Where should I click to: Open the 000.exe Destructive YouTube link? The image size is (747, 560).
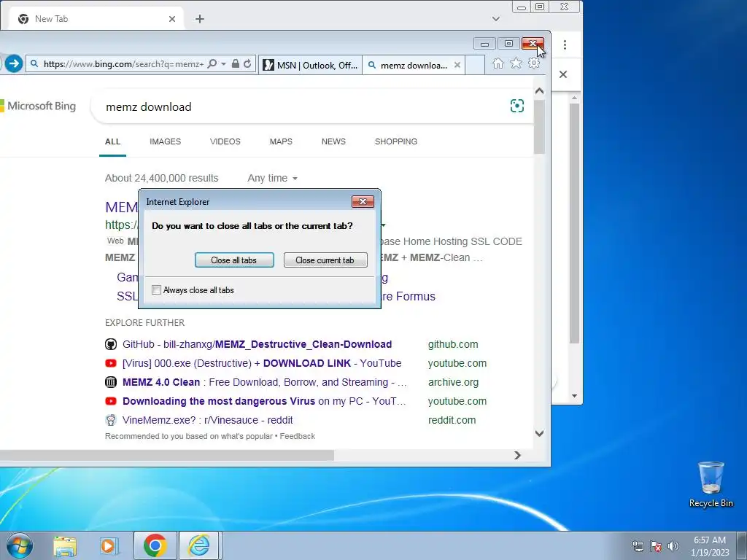click(x=262, y=363)
